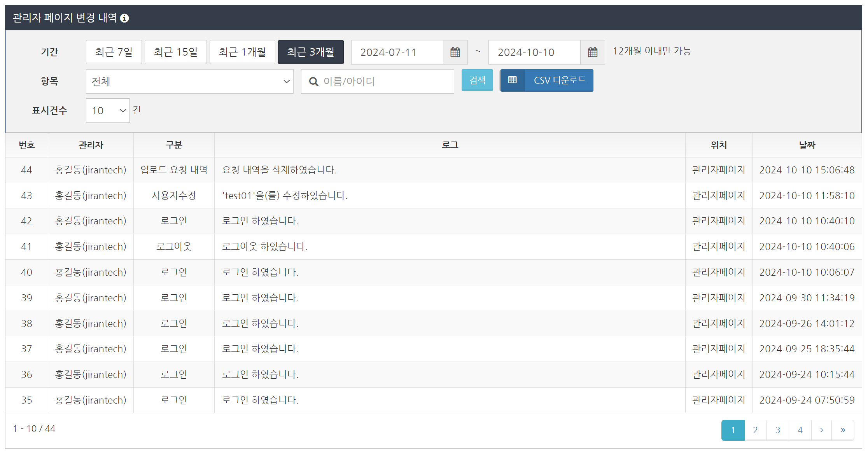868x451 pixels.
Task: Select the 최근 1개월 period option
Action: [x=242, y=52]
